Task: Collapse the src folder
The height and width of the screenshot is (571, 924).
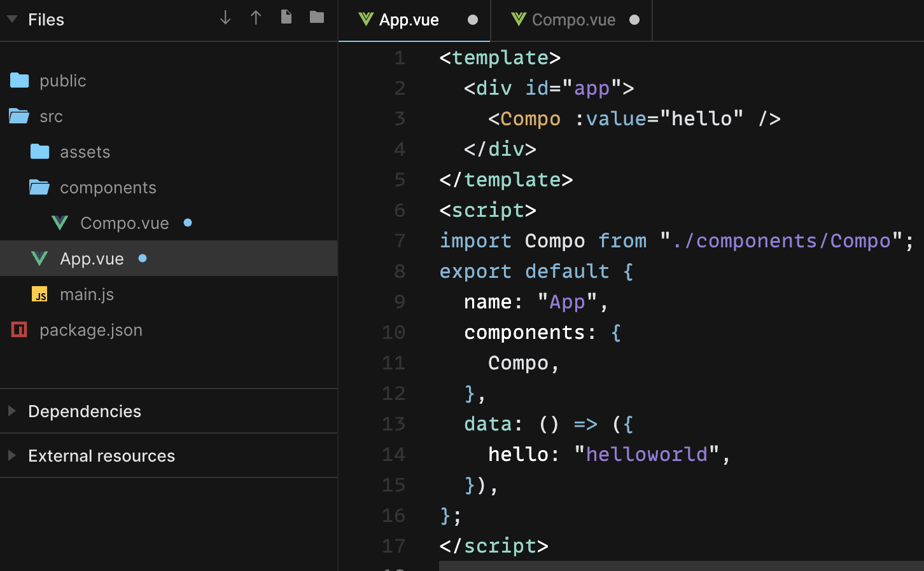Action: [x=169, y=116]
